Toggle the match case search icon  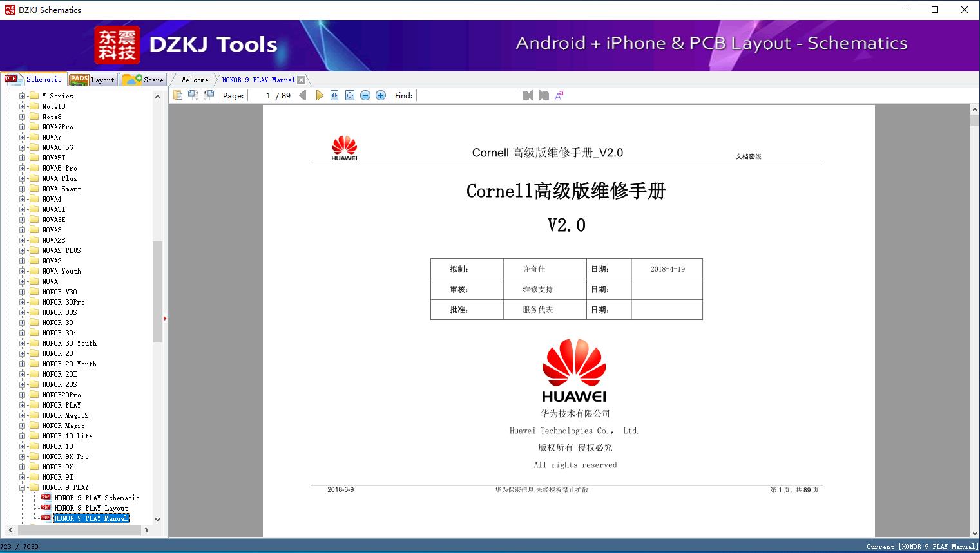coord(559,95)
